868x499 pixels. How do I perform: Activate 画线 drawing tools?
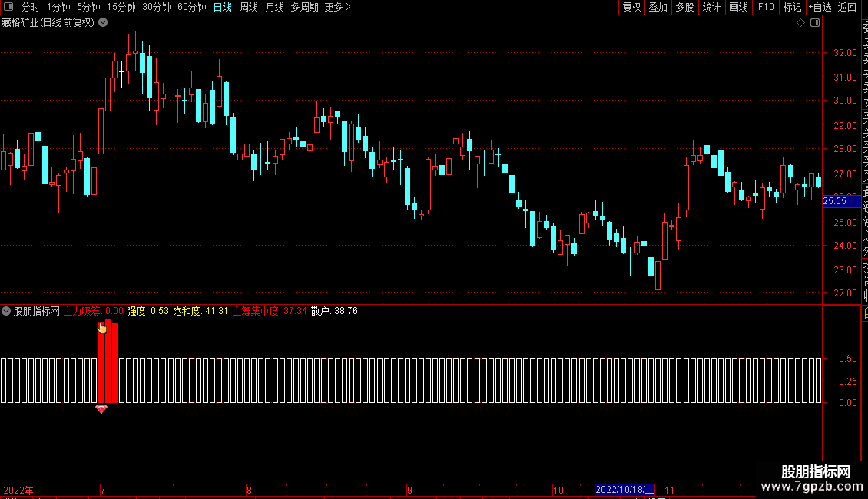[x=738, y=7]
